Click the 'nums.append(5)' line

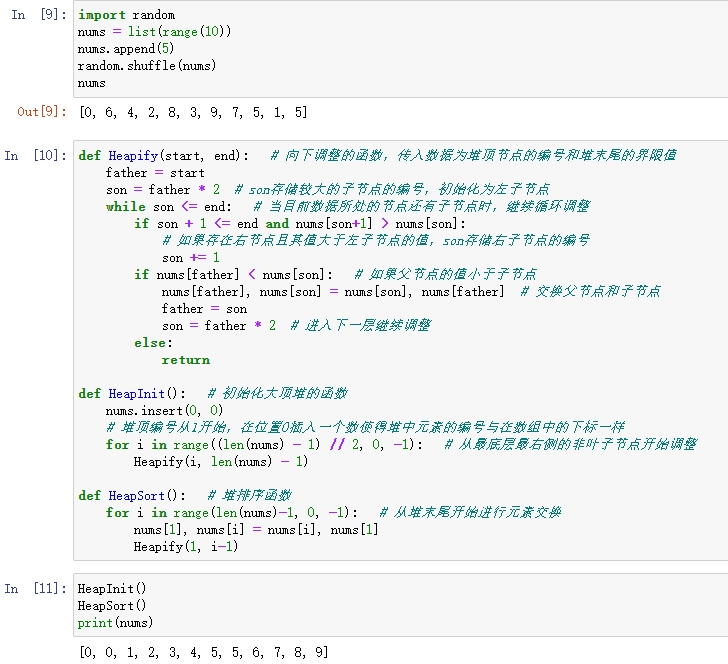point(126,48)
